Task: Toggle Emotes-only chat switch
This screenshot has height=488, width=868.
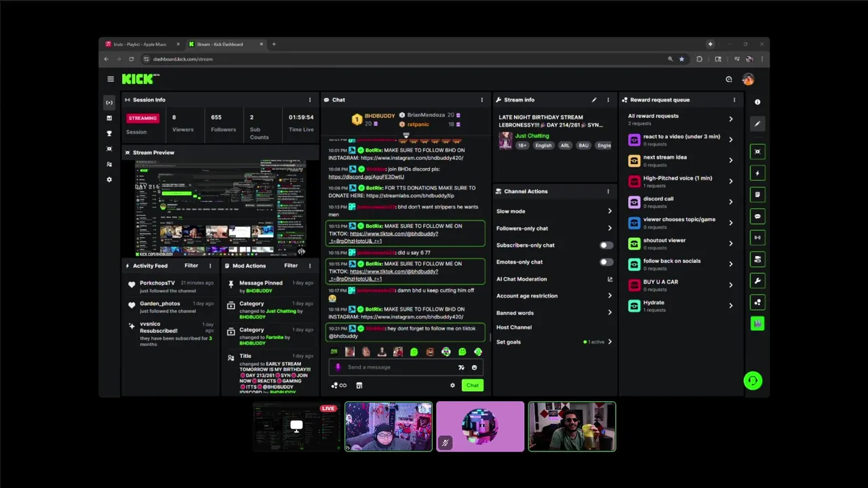Action: click(606, 262)
